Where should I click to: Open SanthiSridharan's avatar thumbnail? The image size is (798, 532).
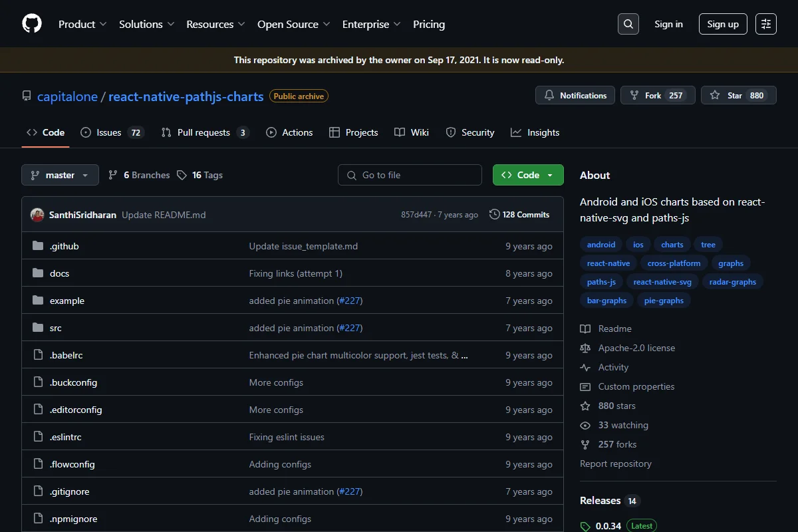click(x=37, y=215)
